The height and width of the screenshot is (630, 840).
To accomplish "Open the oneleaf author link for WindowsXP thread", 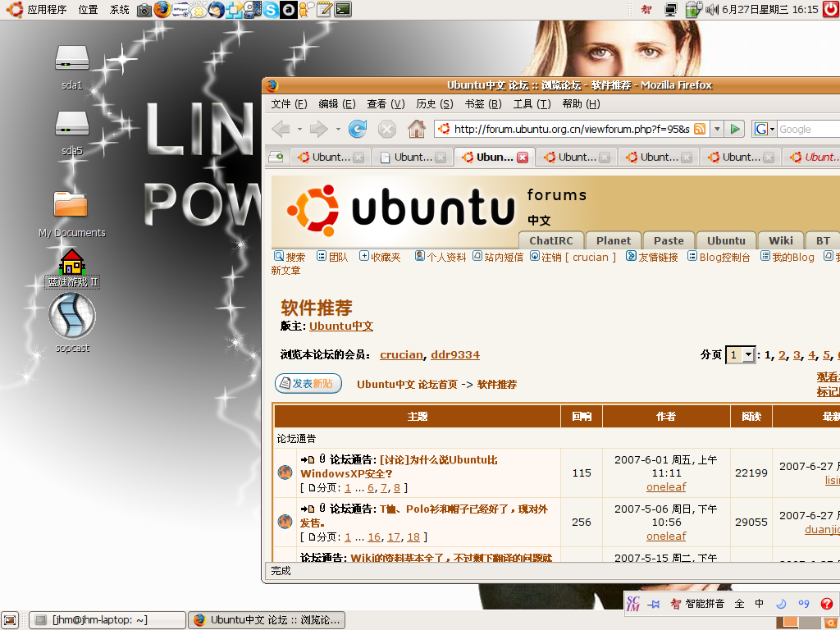I will tap(666, 487).
